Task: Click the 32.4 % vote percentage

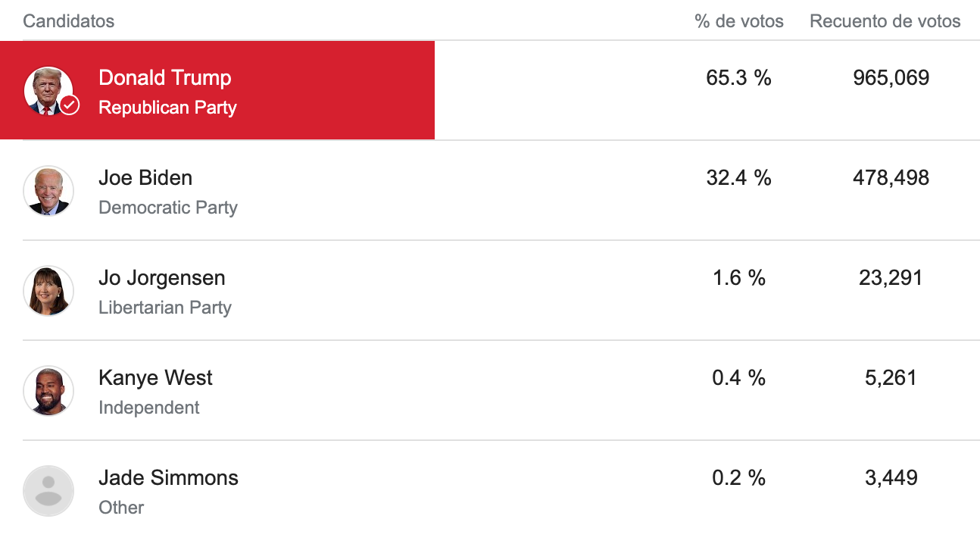Action: (739, 177)
